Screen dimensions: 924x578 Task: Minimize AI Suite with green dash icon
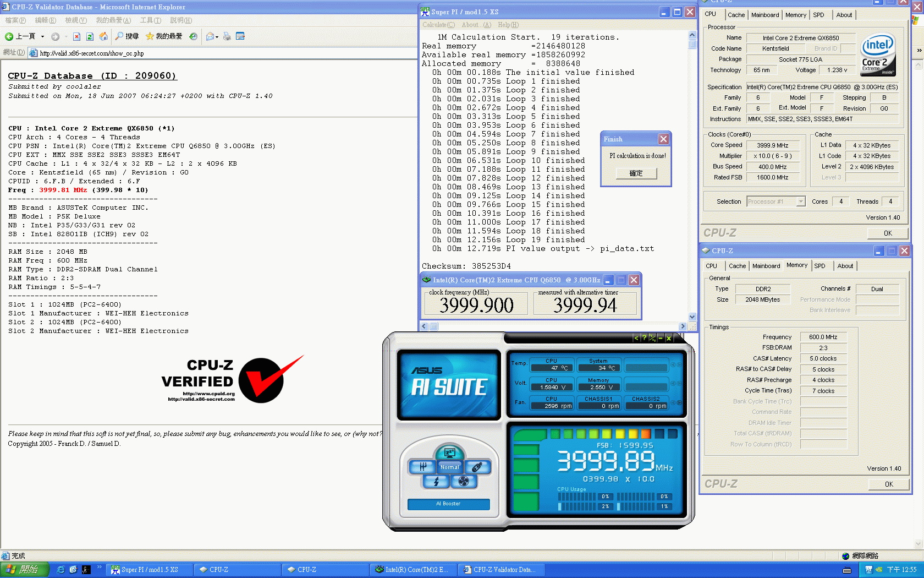click(661, 338)
